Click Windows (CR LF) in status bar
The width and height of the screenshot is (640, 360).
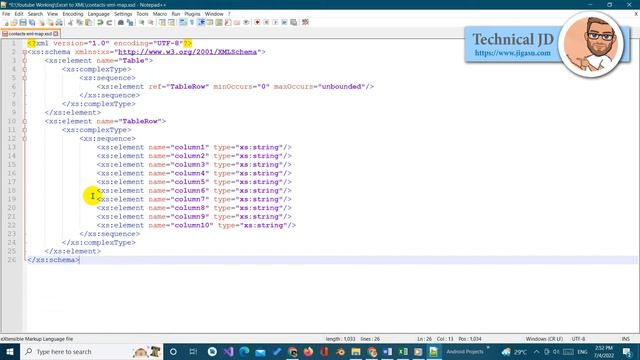pos(544,339)
